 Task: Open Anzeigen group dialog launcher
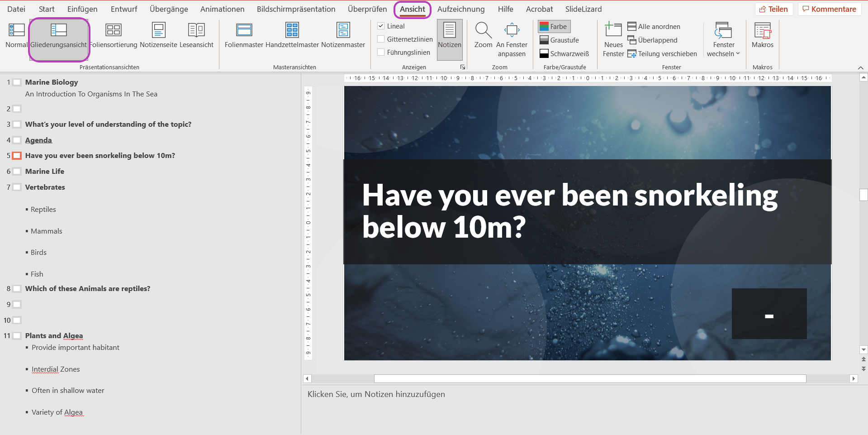coord(463,67)
